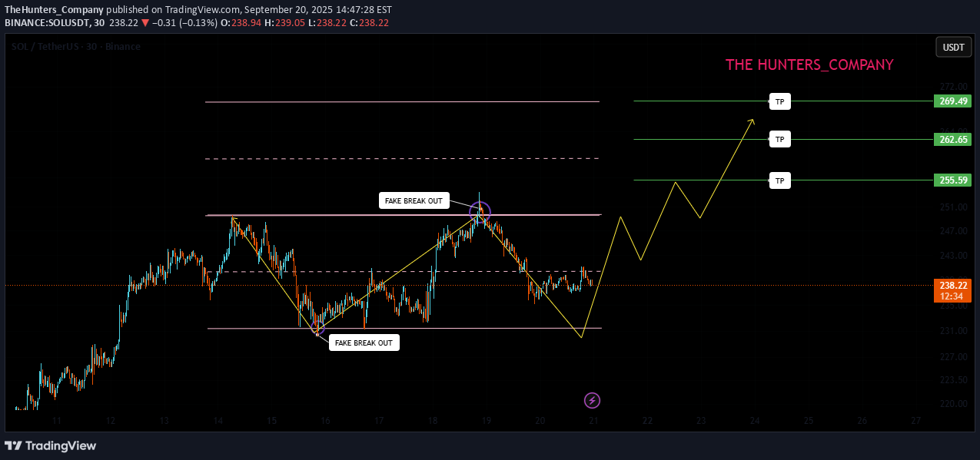Select the lower FAKE BREAK OUT label
The height and width of the screenshot is (460, 980).
click(x=364, y=343)
